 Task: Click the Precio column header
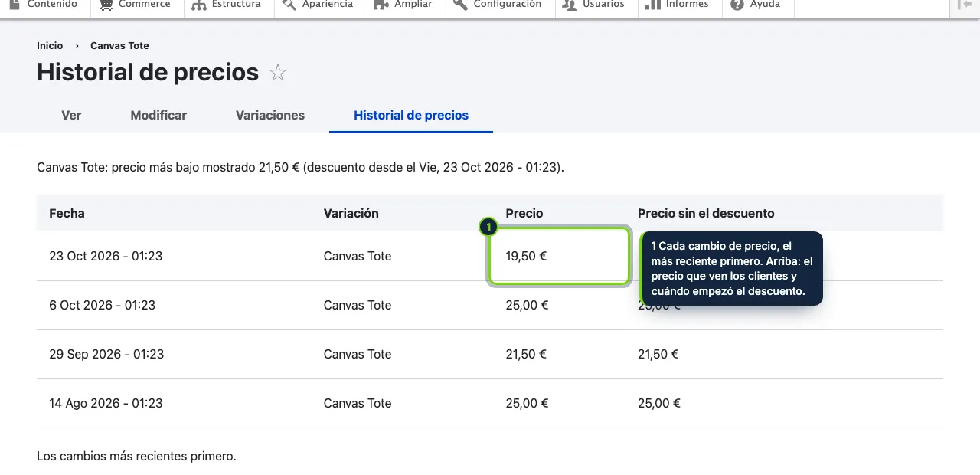click(524, 213)
